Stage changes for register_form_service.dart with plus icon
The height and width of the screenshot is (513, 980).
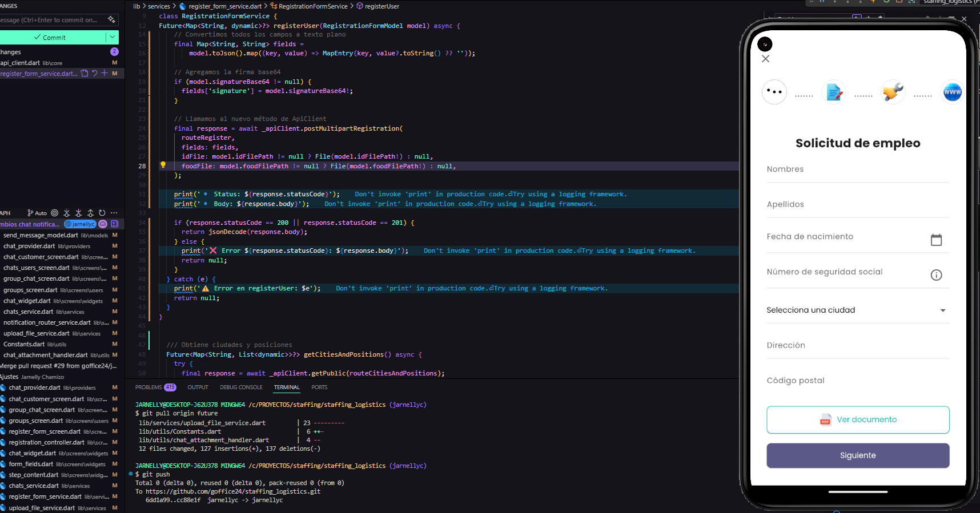(105, 74)
